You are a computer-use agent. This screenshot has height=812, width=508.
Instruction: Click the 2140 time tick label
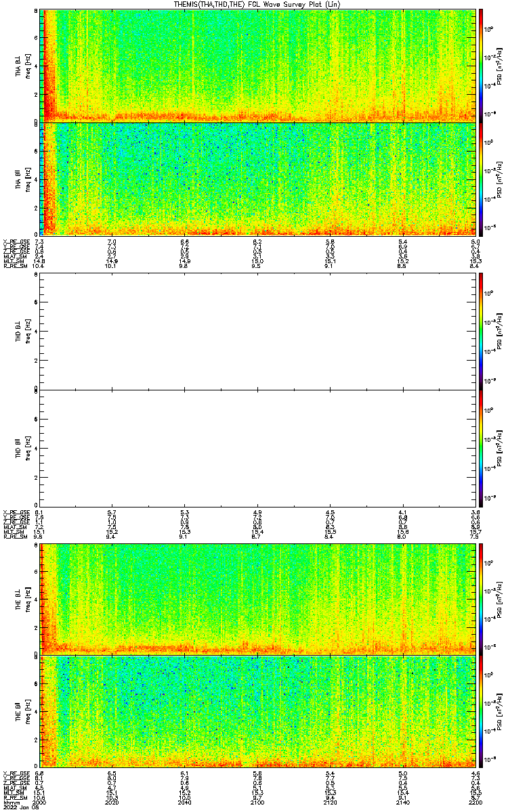coord(402,803)
